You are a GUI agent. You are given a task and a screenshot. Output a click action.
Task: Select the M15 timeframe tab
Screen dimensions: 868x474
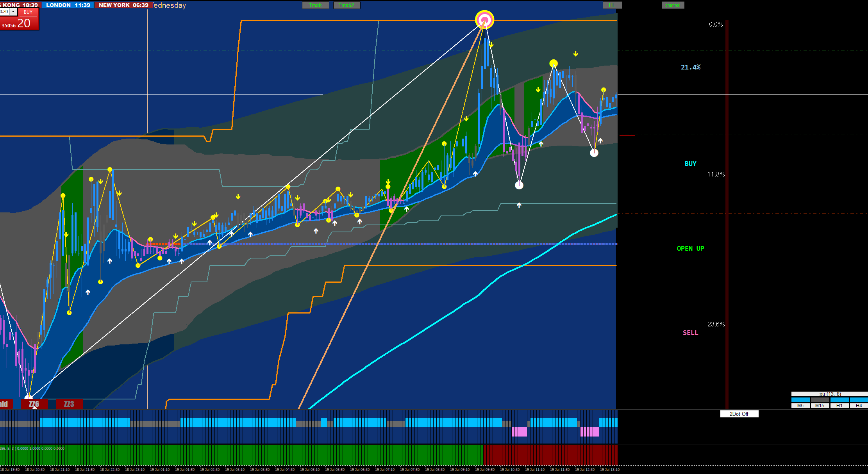[x=820, y=406]
